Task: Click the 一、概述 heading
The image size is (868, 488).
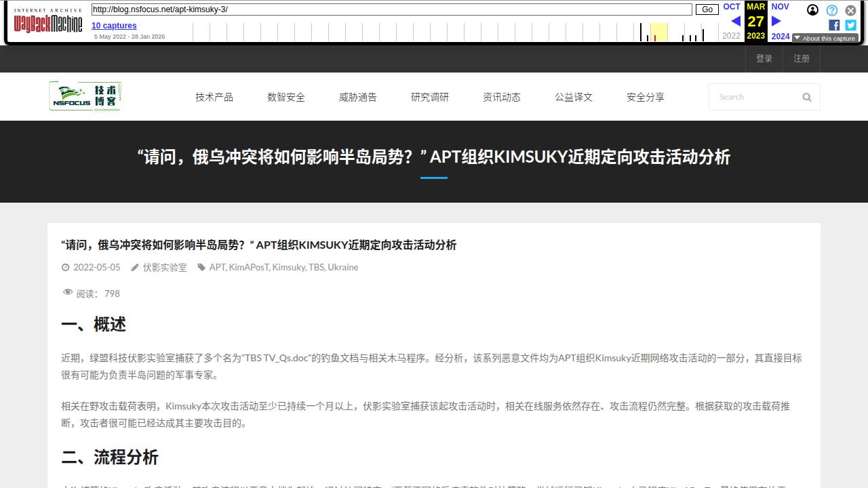Action: 94,325
